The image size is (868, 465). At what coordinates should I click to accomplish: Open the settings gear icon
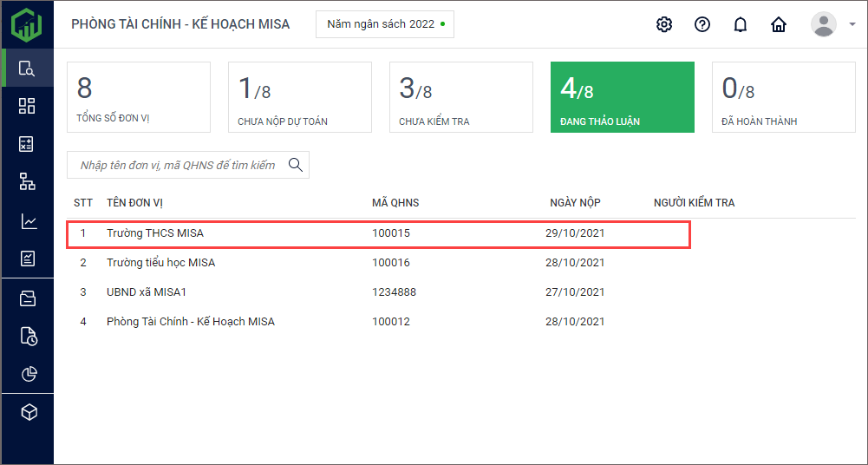[x=664, y=24]
